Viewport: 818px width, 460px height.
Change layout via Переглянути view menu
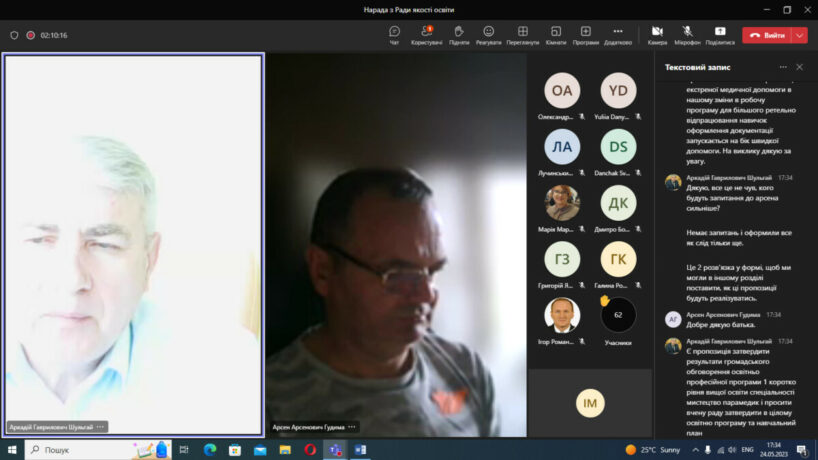pos(522,34)
